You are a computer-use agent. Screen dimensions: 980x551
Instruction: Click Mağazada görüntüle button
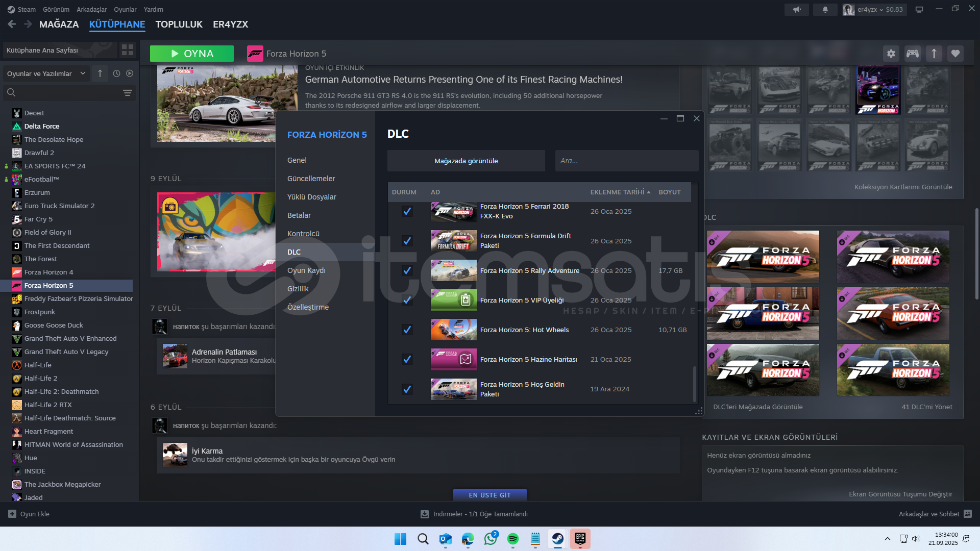coord(466,161)
